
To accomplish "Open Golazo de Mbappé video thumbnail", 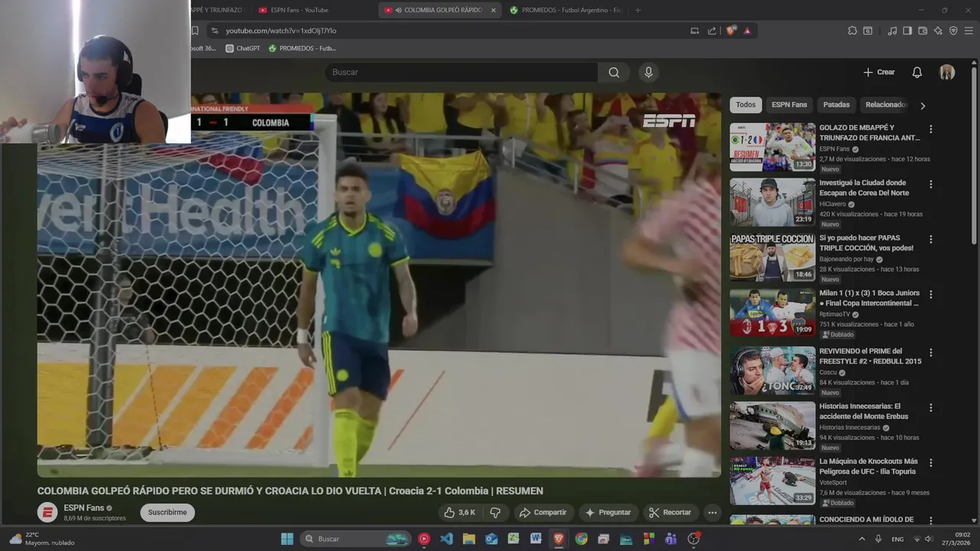I will 773,147.
